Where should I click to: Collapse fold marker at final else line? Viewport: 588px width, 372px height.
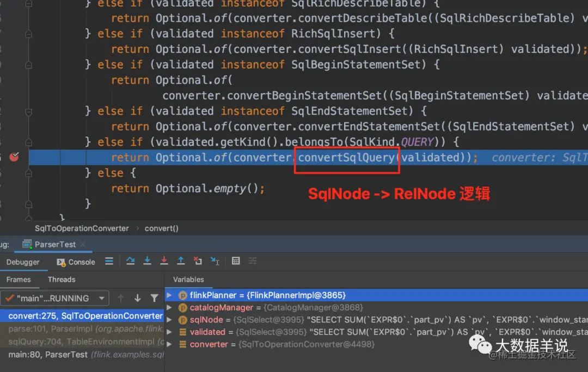(x=28, y=173)
